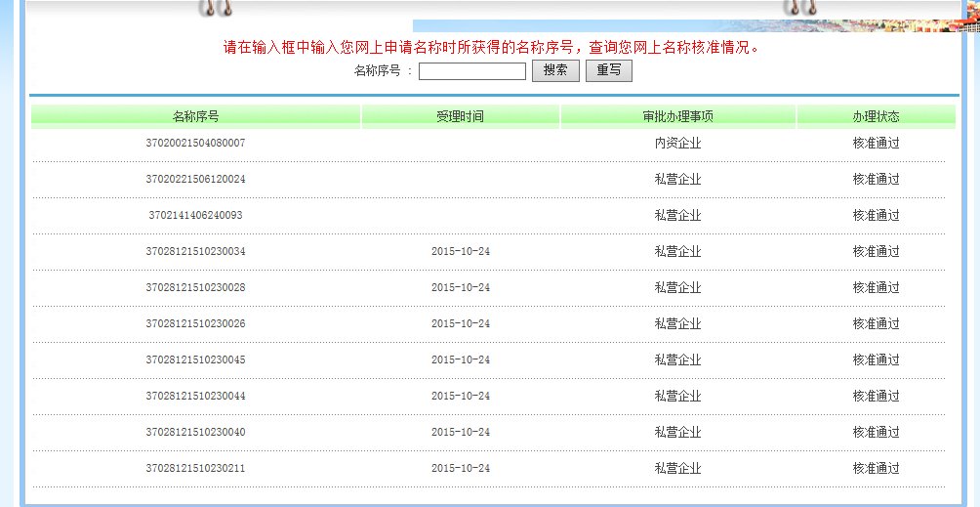
Task: Click the 重写 reset button
Action: click(609, 70)
